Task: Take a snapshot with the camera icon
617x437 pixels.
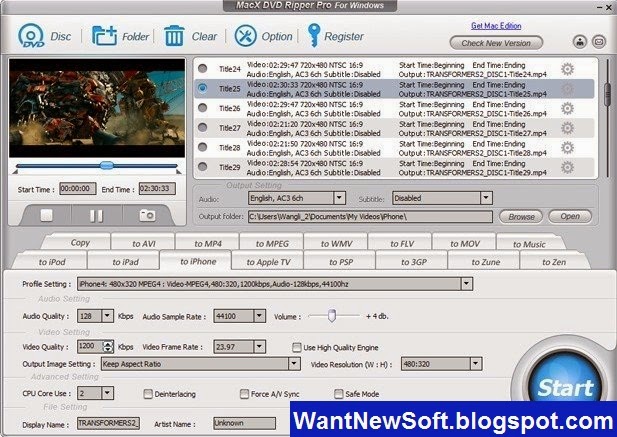Action: 147,215
